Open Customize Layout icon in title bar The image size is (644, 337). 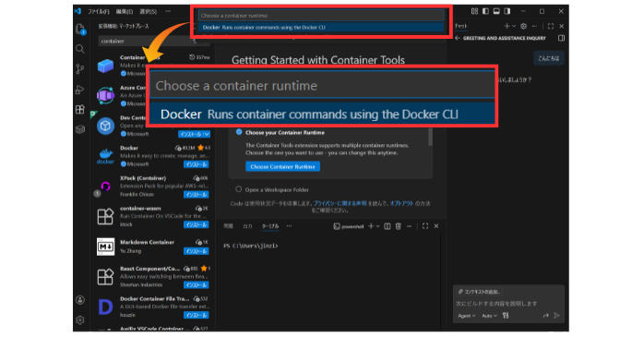(x=474, y=11)
